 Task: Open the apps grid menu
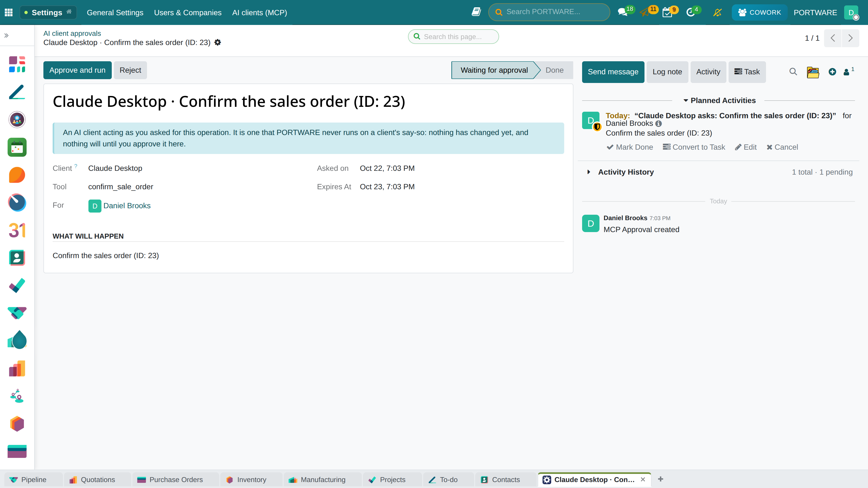(9, 12)
